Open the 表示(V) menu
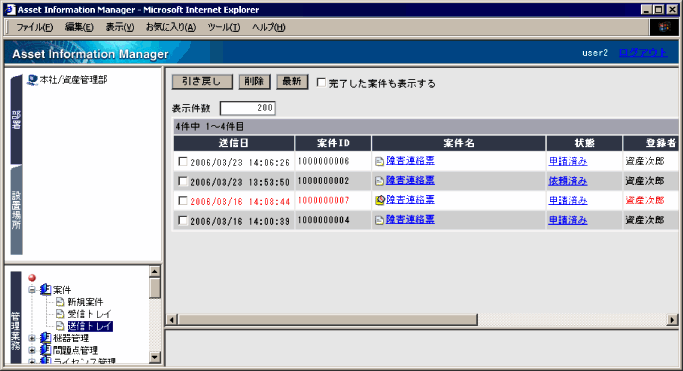This screenshot has width=683, height=371. pos(120,27)
